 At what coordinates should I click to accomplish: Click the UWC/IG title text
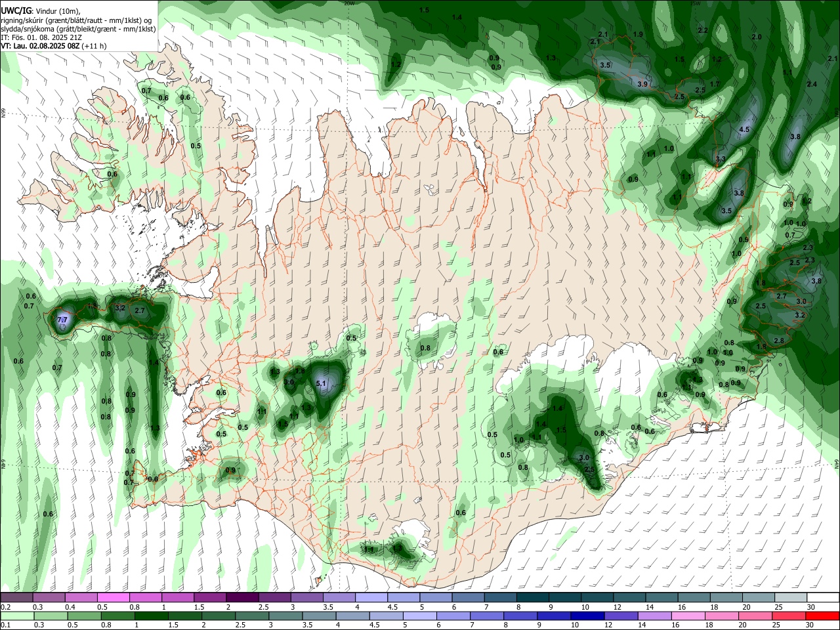[16, 10]
